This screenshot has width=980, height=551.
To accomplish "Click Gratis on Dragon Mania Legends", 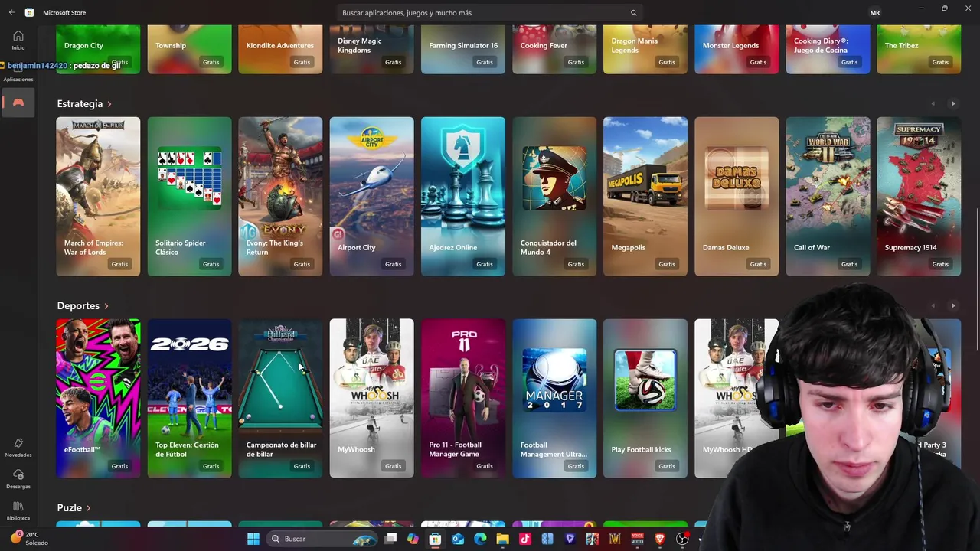I will (x=667, y=62).
